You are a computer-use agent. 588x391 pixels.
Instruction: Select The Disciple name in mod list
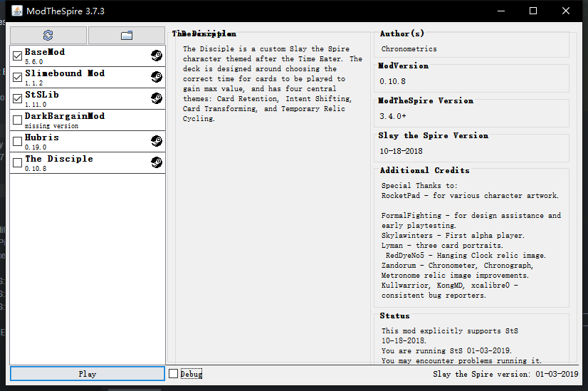59,159
